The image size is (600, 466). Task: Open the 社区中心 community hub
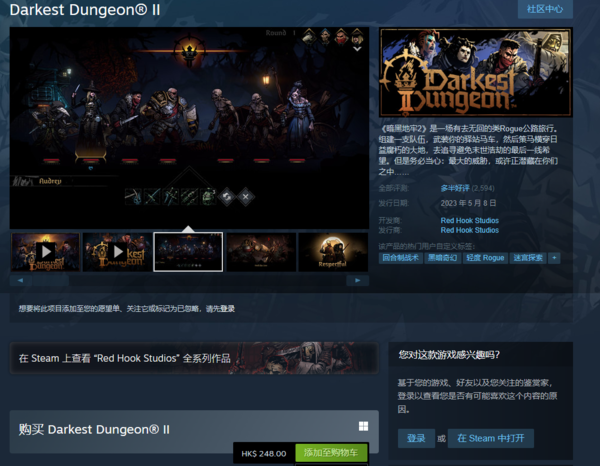coord(545,9)
